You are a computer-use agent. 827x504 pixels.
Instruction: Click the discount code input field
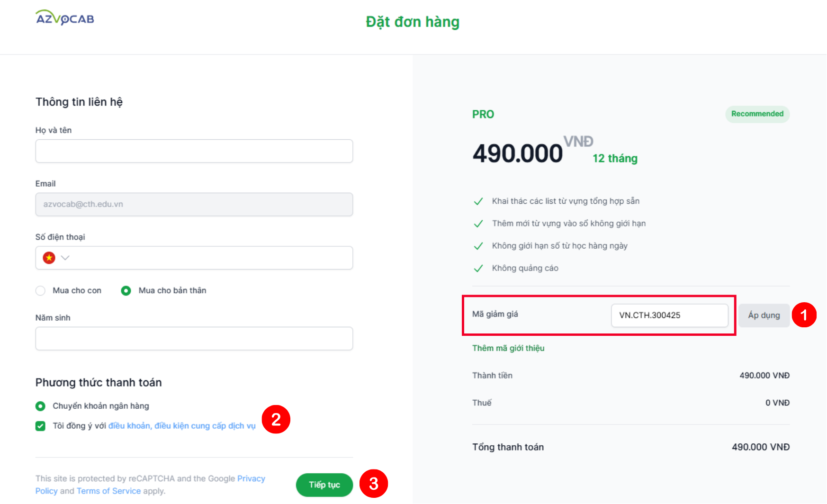[669, 315]
